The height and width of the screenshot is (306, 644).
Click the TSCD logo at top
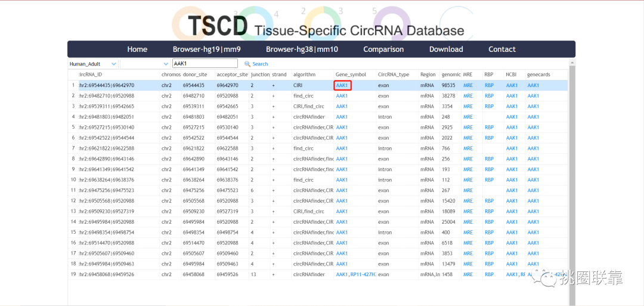tap(217, 26)
